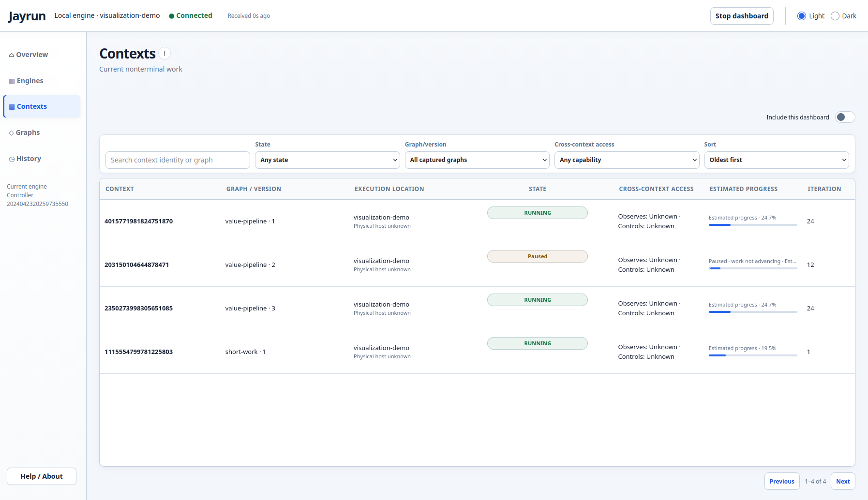Go to Contexts page
This screenshot has width=868, height=500.
tap(42, 106)
